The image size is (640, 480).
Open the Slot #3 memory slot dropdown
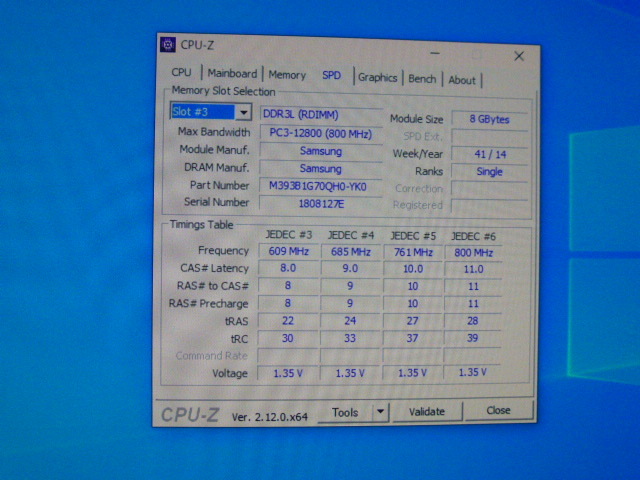coord(211,111)
